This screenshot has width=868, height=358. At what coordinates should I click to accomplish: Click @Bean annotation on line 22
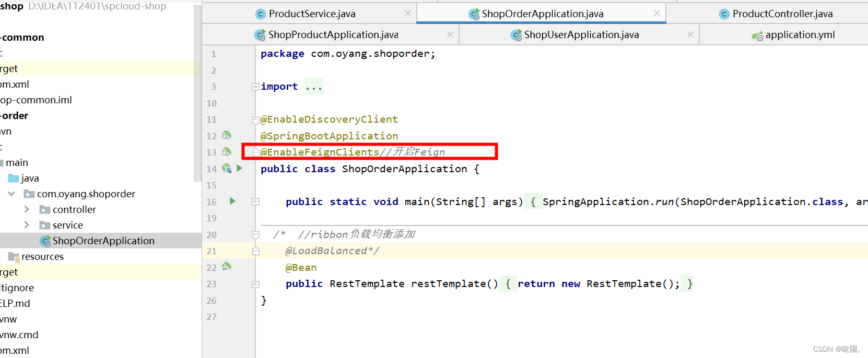click(x=301, y=268)
